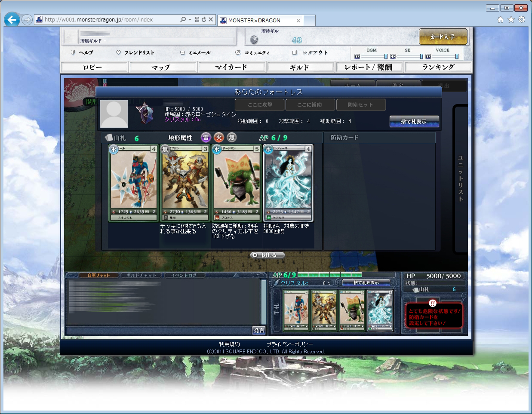Click ログアウト to log out
This screenshot has width=532, height=414.
pyautogui.click(x=310, y=52)
